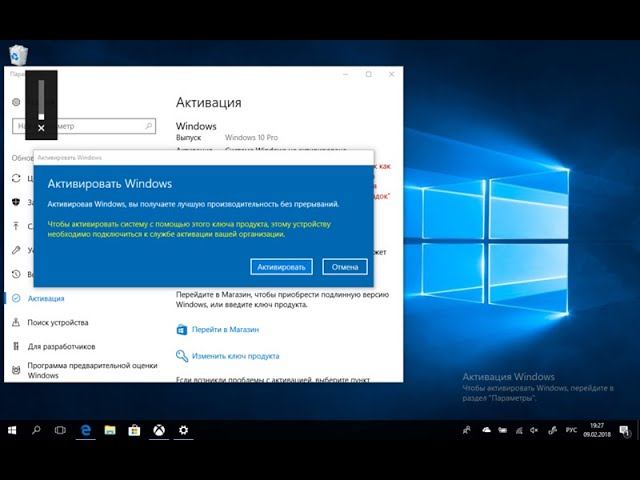Open the Action Center notifications icon
Image resolution: width=640 pixels, height=480 pixels.
[x=624, y=431]
